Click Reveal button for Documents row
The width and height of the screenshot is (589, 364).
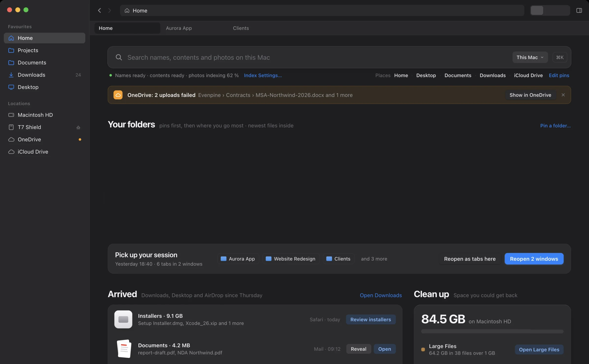click(358, 349)
